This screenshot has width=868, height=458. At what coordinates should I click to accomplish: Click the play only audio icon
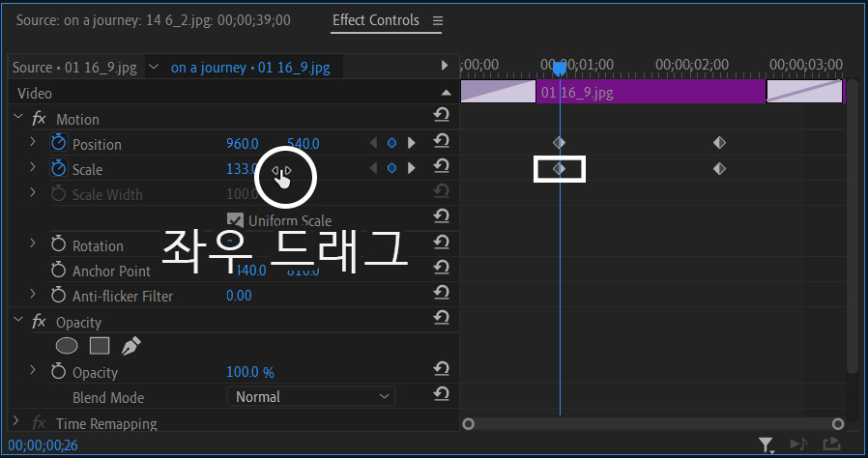click(798, 444)
